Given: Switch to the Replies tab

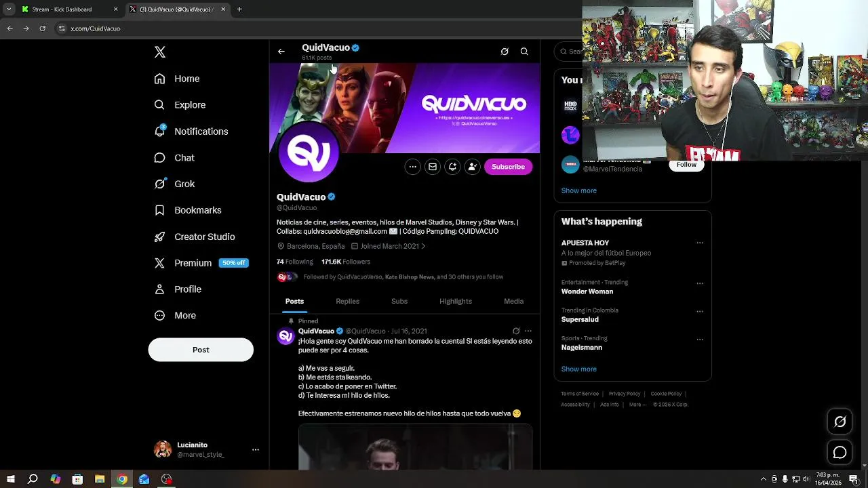Looking at the screenshot, I should coord(347,301).
